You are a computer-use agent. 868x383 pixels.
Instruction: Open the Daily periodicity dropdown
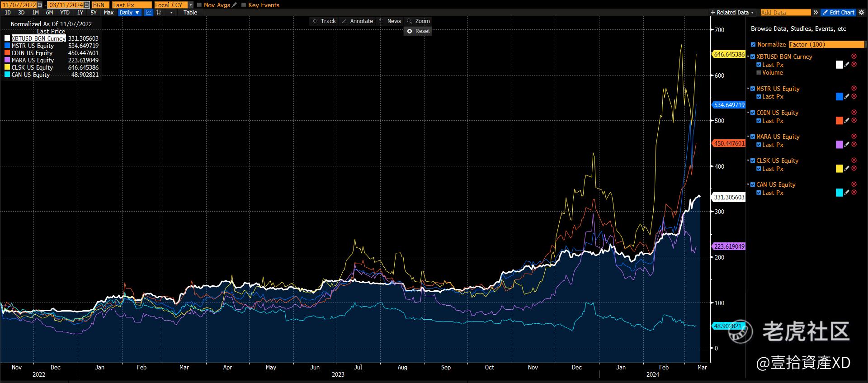tap(129, 13)
